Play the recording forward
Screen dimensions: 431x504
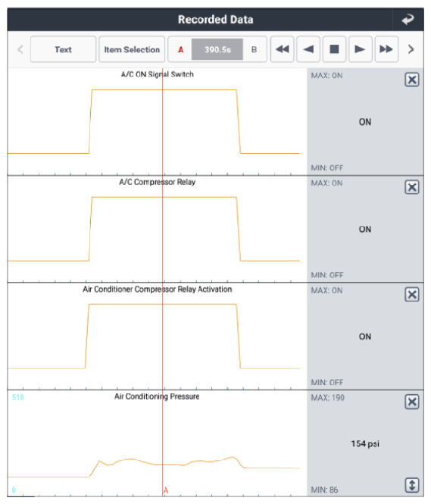click(x=361, y=49)
